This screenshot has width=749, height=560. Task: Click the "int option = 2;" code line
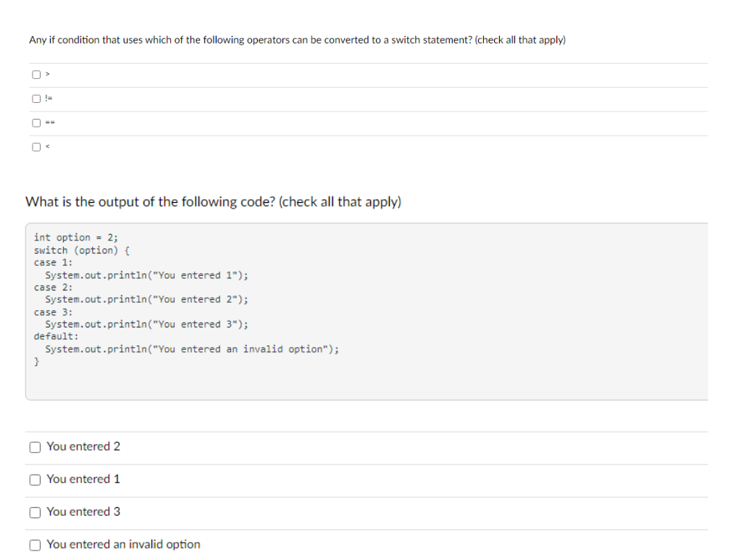(x=76, y=238)
